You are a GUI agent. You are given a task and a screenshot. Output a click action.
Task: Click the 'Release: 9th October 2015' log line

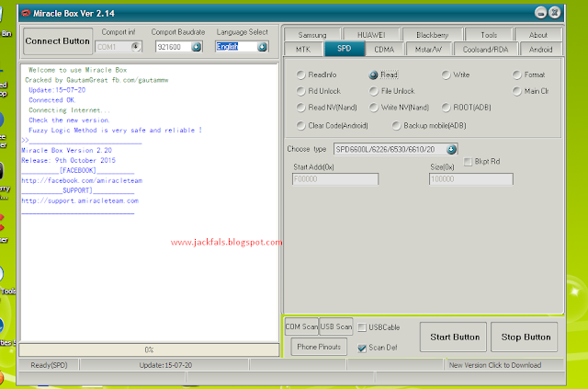pos(69,160)
